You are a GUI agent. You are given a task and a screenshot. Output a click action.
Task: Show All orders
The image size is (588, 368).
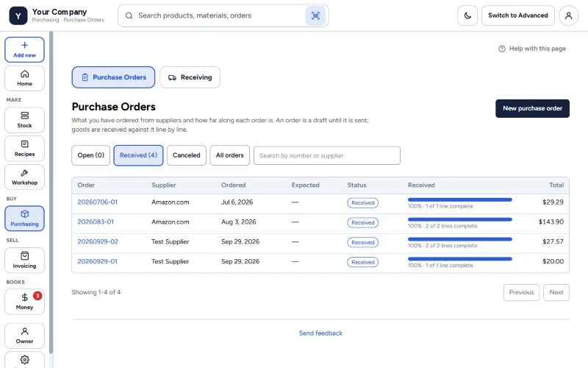(229, 155)
